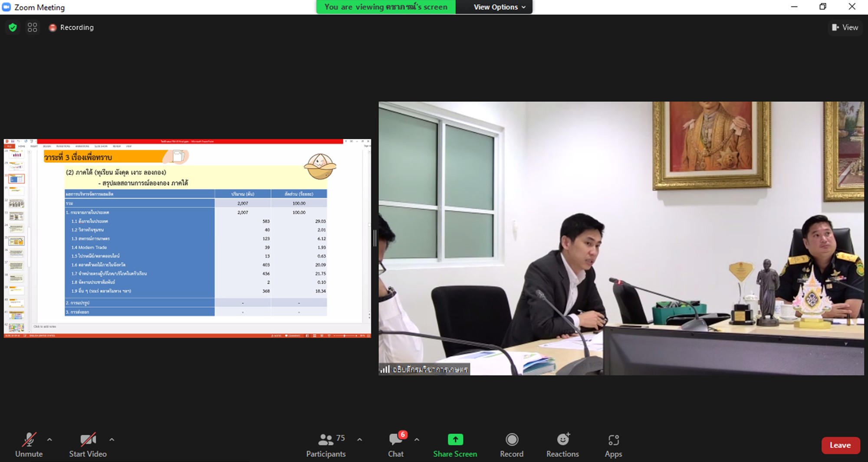The width and height of the screenshot is (868, 462).
Task: Switch to Reading View icon in PowerPoint
Action: (x=322, y=336)
